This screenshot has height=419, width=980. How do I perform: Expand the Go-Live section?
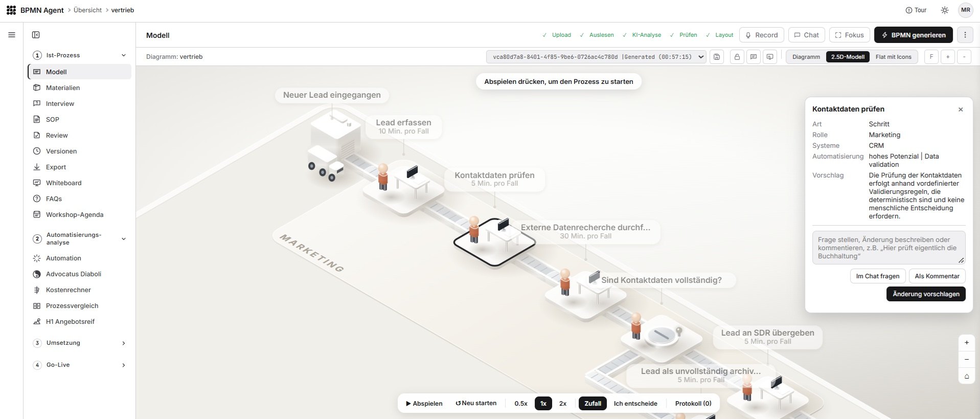click(124, 365)
